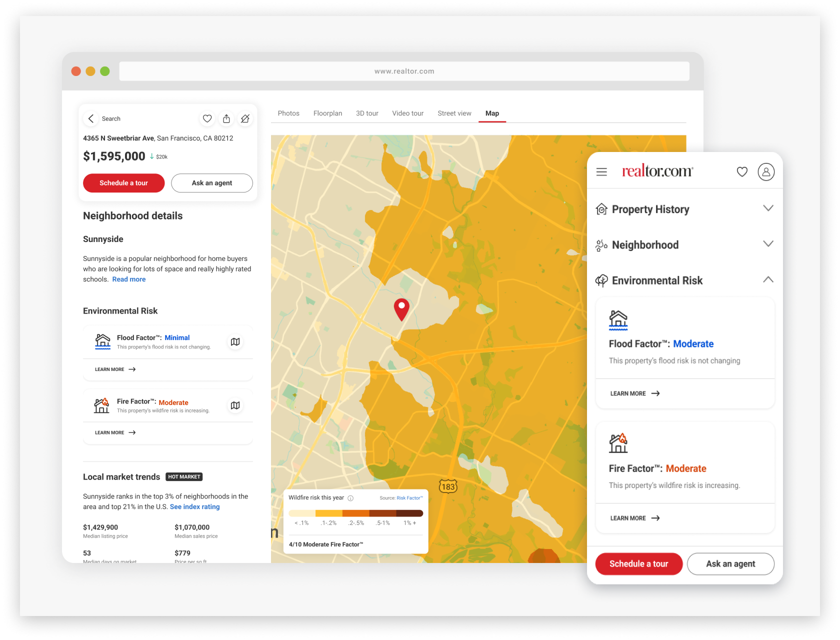This screenshot has width=840, height=640.
Task: Open the hamburger menu in mobile view
Action: tap(601, 172)
